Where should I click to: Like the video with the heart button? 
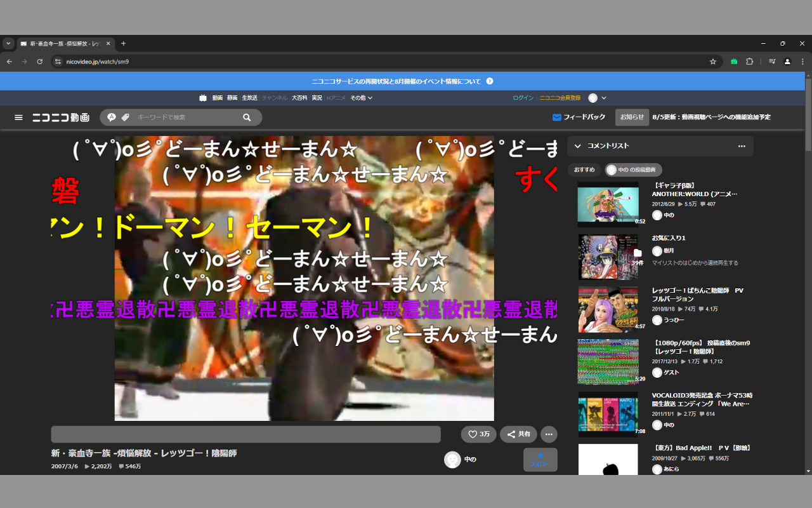pos(478,434)
